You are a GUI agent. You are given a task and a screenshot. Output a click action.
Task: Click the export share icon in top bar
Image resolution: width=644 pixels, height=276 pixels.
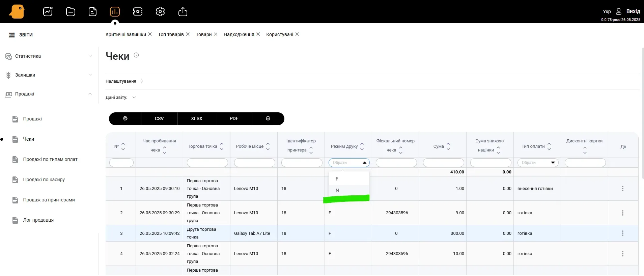point(183,12)
